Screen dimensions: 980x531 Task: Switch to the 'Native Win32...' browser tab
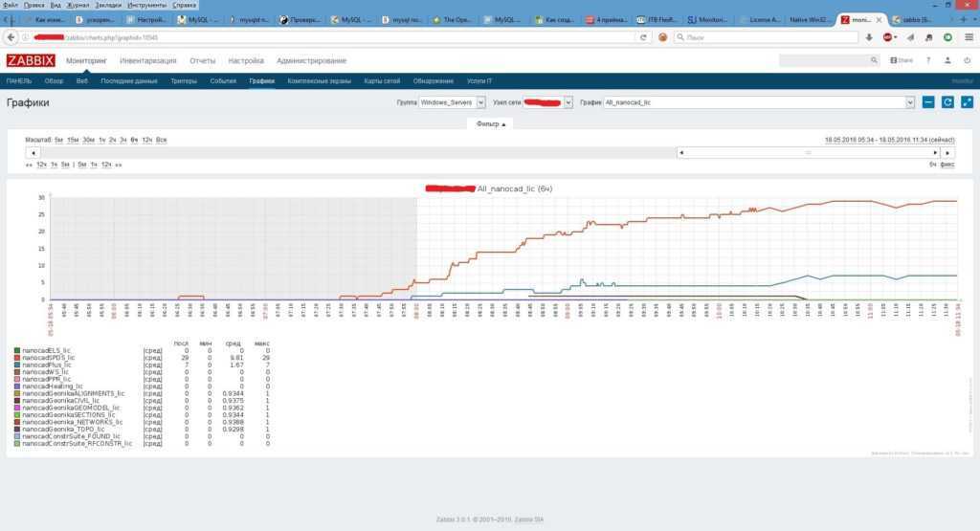[x=810, y=20]
